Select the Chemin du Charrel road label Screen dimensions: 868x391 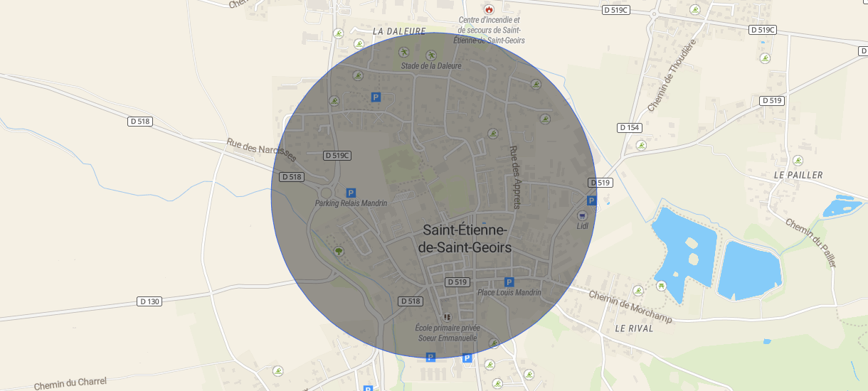tap(70, 383)
